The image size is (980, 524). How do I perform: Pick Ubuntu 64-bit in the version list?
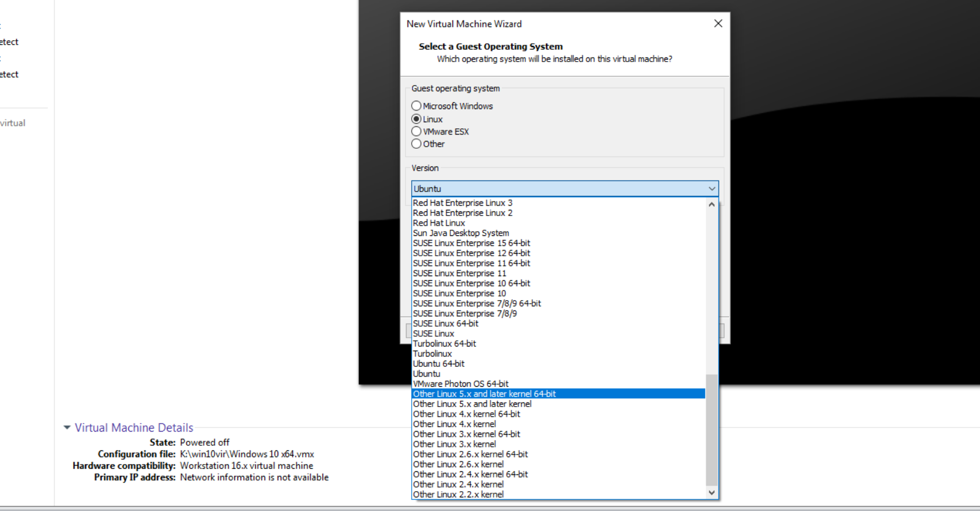pyautogui.click(x=558, y=364)
